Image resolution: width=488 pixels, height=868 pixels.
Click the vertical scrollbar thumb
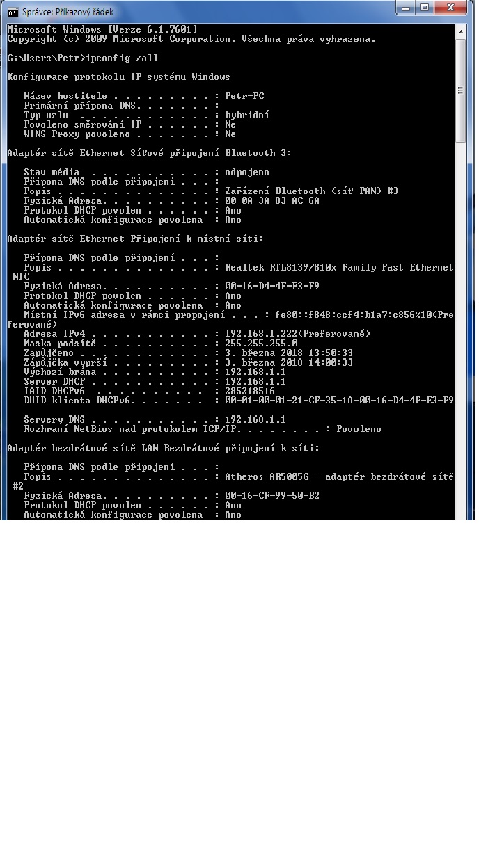[x=460, y=90]
